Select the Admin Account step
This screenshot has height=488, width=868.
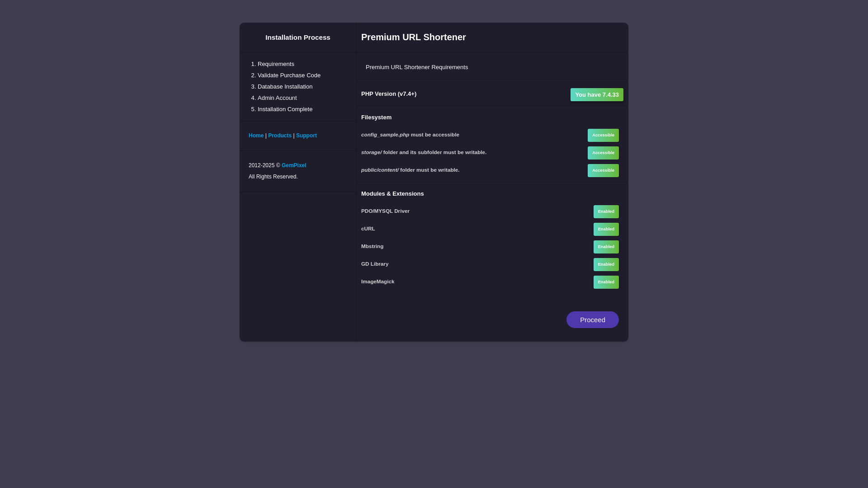tap(277, 98)
